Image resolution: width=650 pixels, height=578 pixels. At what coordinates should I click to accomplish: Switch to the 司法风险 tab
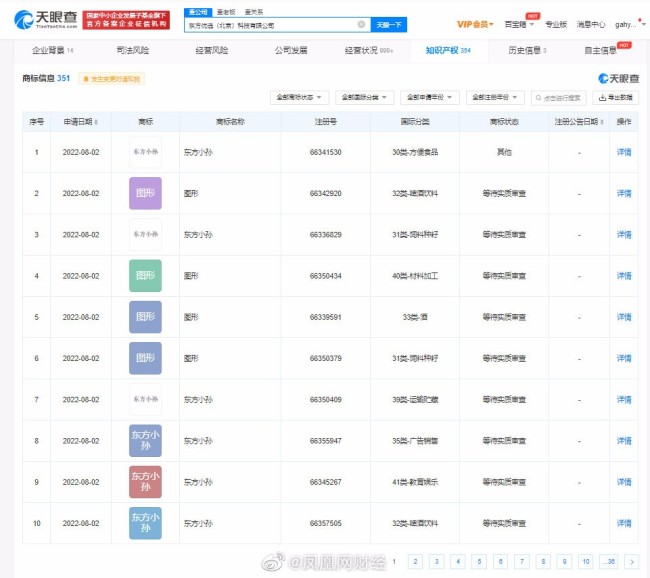[x=133, y=51]
